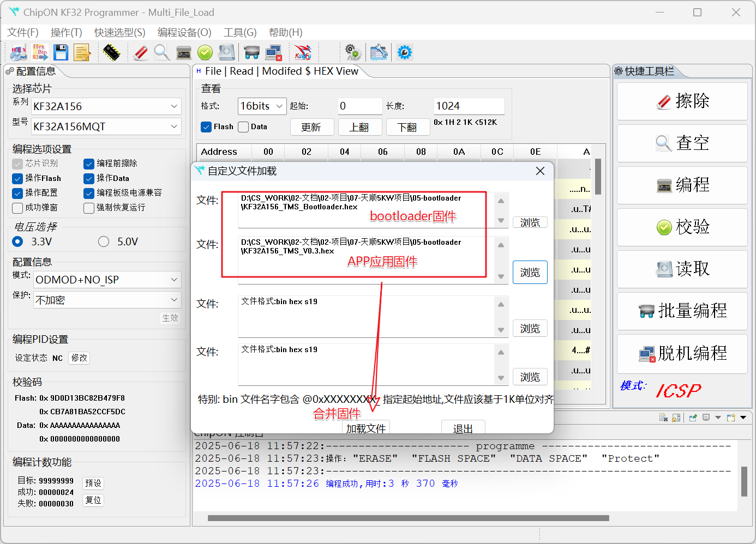Click the notepad with pencil toolbar icon
The height and width of the screenshot is (544, 756).
coord(82,53)
